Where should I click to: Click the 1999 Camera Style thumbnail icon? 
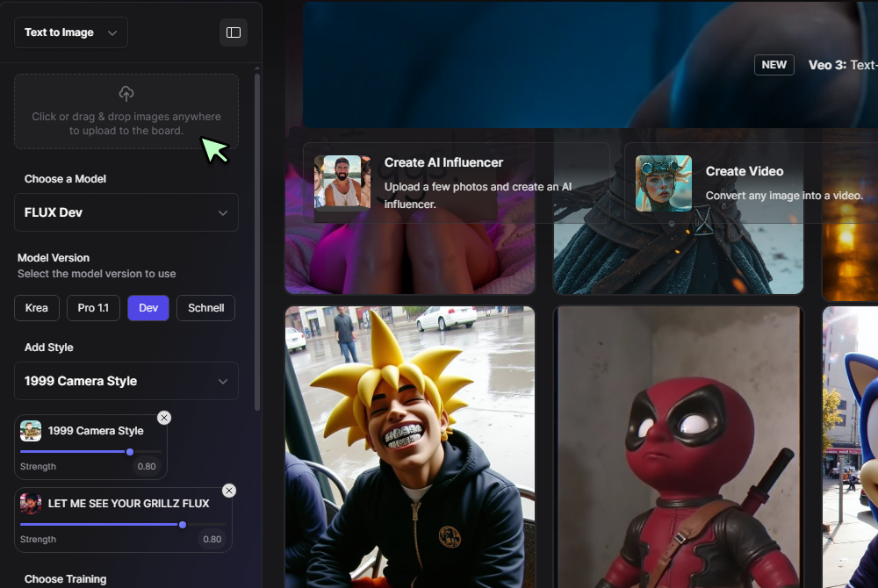31,431
